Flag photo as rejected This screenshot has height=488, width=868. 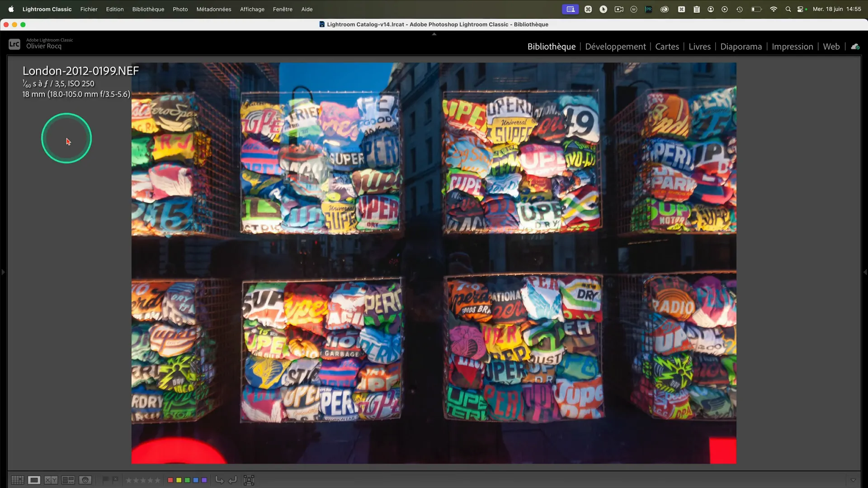click(x=115, y=480)
